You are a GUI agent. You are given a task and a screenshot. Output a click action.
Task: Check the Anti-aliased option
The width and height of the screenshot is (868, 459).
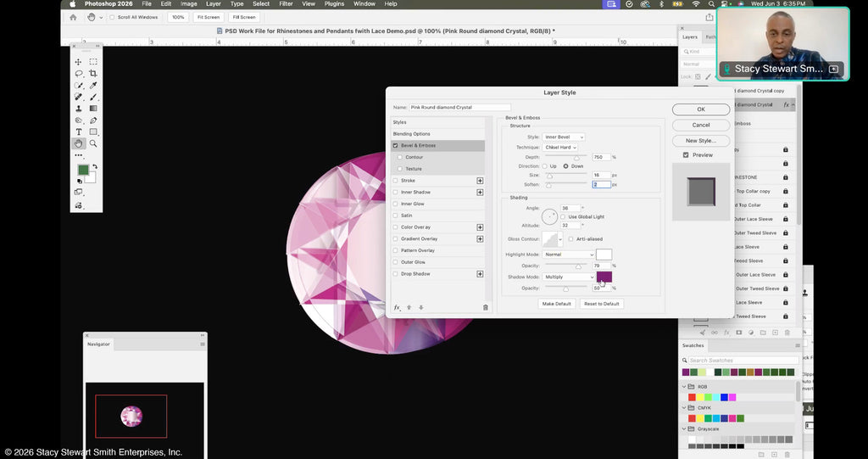coord(570,239)
